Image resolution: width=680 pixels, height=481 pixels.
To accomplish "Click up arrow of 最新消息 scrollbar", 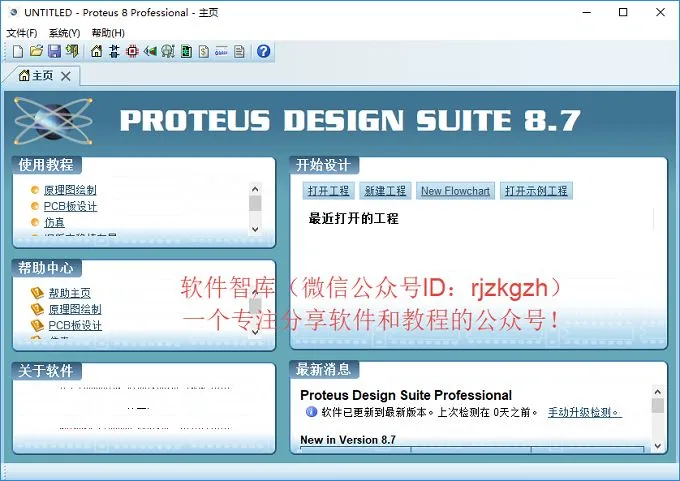I will click(657, 392).
